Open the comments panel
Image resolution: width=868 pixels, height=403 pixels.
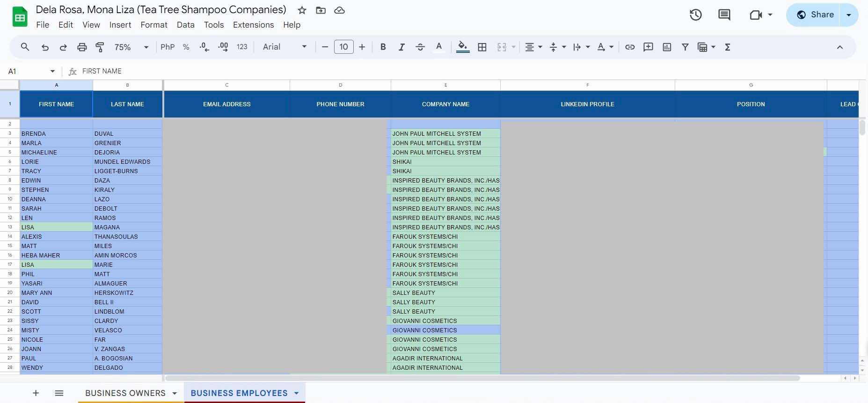coord(724,15)
